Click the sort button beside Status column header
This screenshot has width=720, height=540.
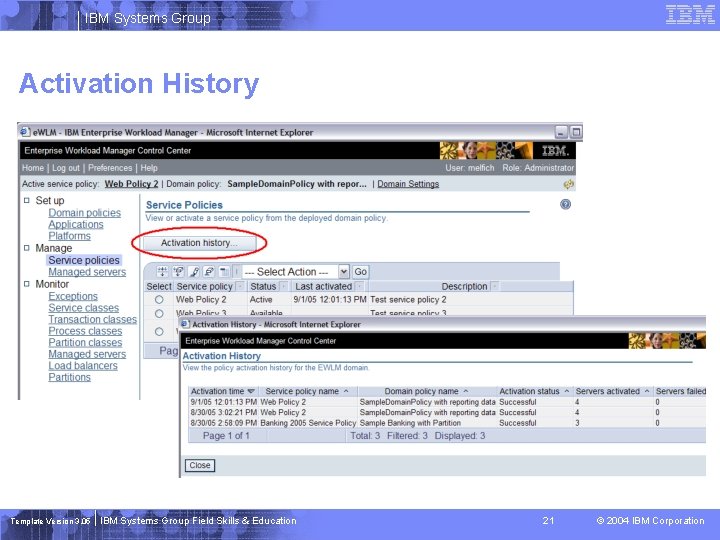(284, 287)
